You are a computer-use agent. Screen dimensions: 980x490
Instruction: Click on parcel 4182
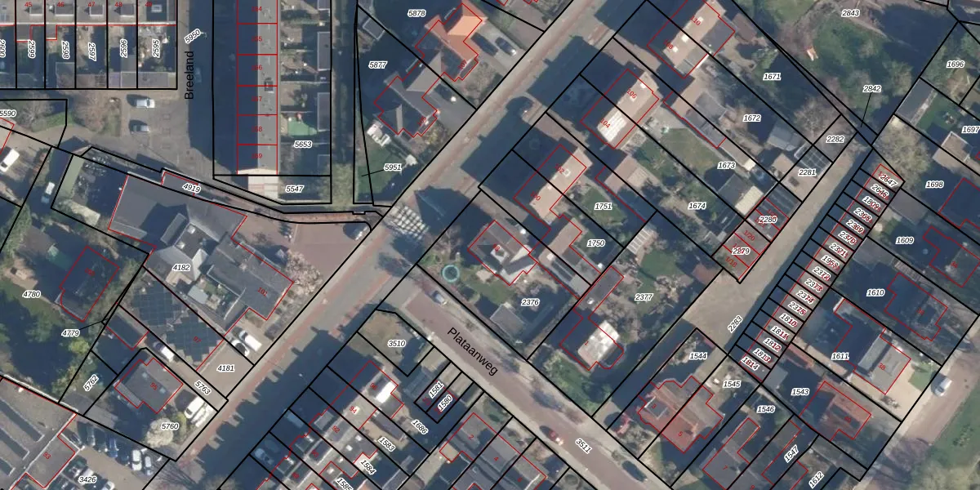pos(180,267)
